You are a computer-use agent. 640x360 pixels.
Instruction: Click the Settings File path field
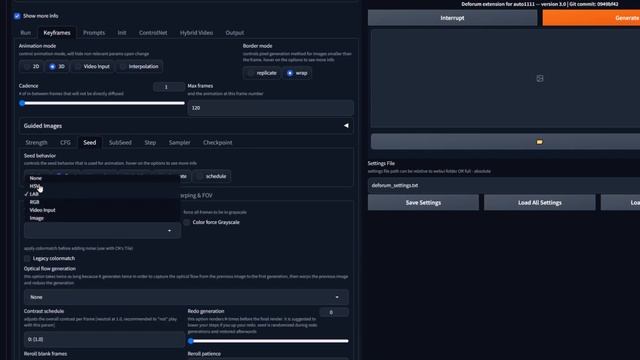[504, 185]
